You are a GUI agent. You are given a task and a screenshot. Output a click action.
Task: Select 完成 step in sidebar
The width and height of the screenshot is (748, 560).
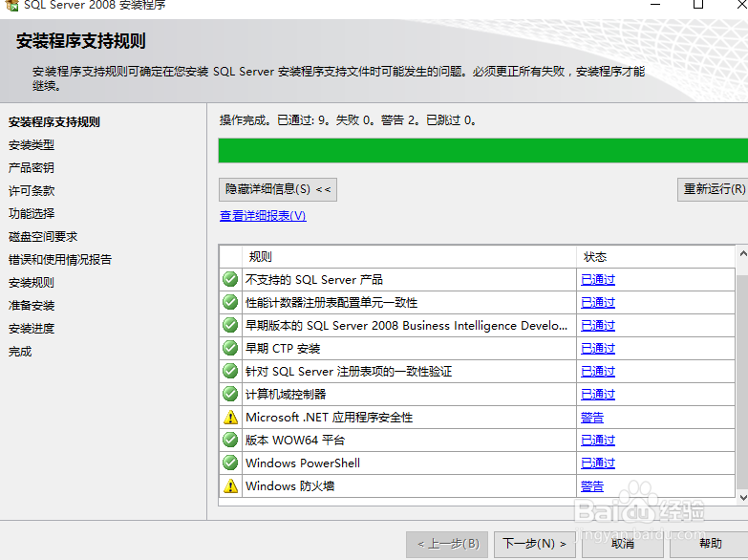[x=20, y=352]
